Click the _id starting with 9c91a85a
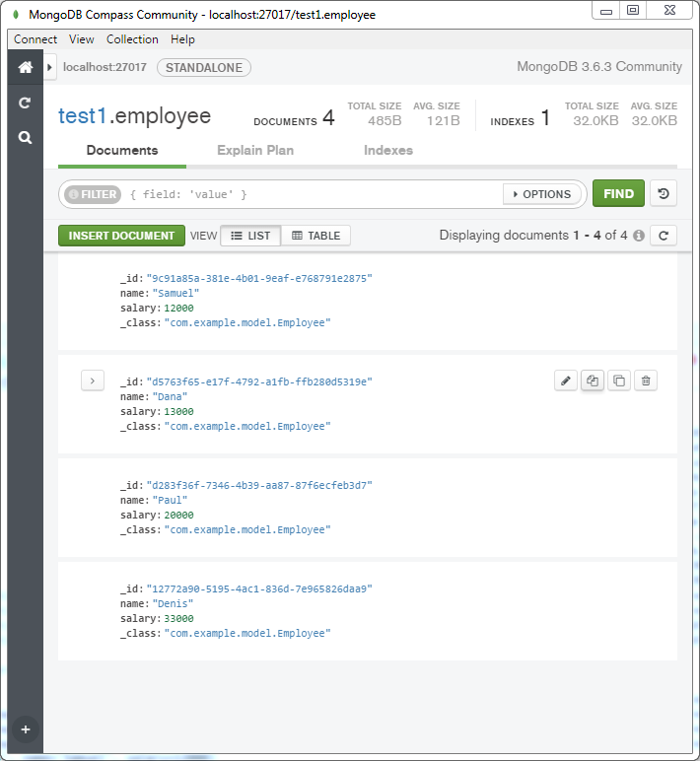 coord(259,279)
